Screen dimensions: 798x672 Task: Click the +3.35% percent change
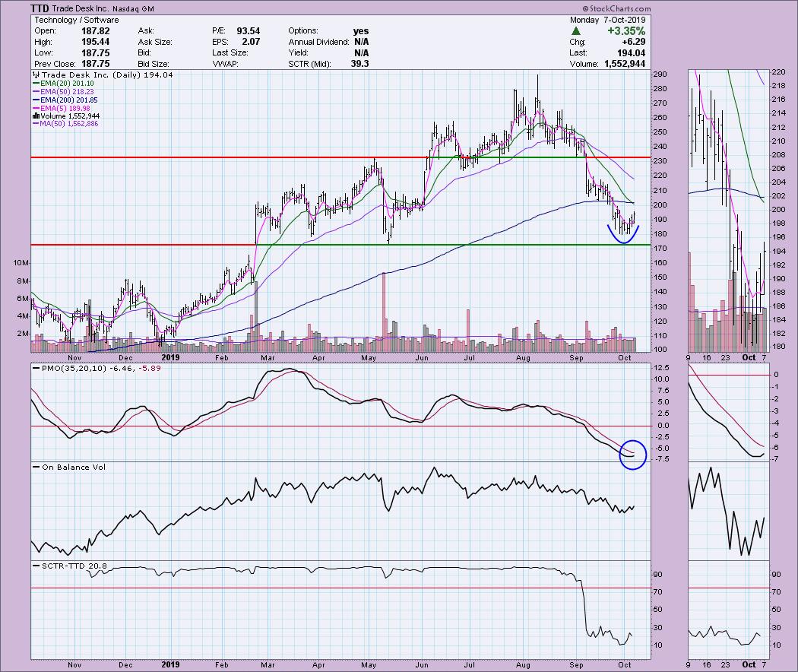626,31
